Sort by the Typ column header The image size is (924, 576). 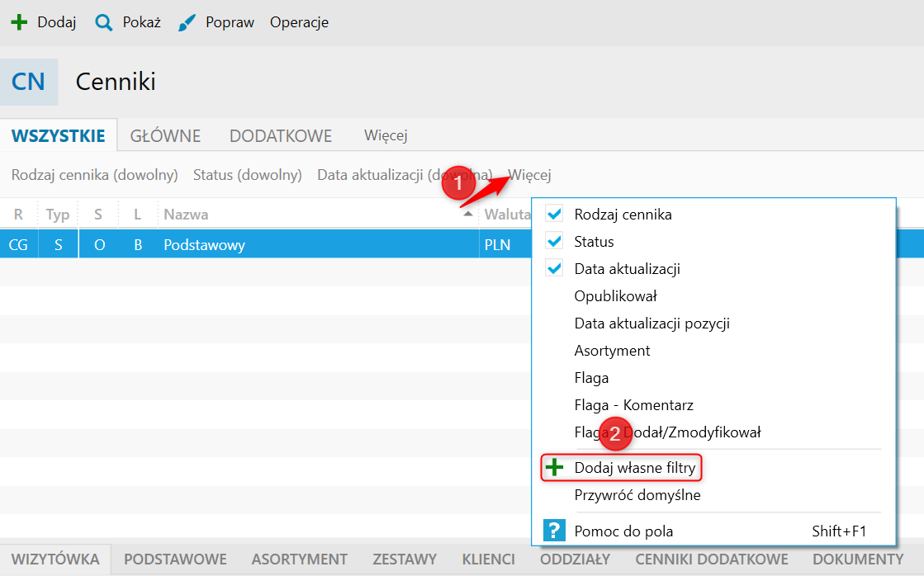pos(58,214)
